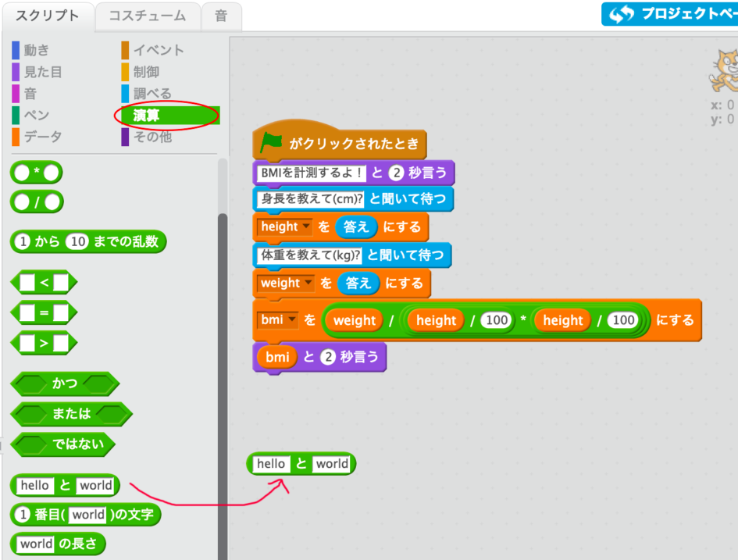Switch to the コスチューム tab
The height and width of the screenshot is (560, 738).
tap(147, 16)
